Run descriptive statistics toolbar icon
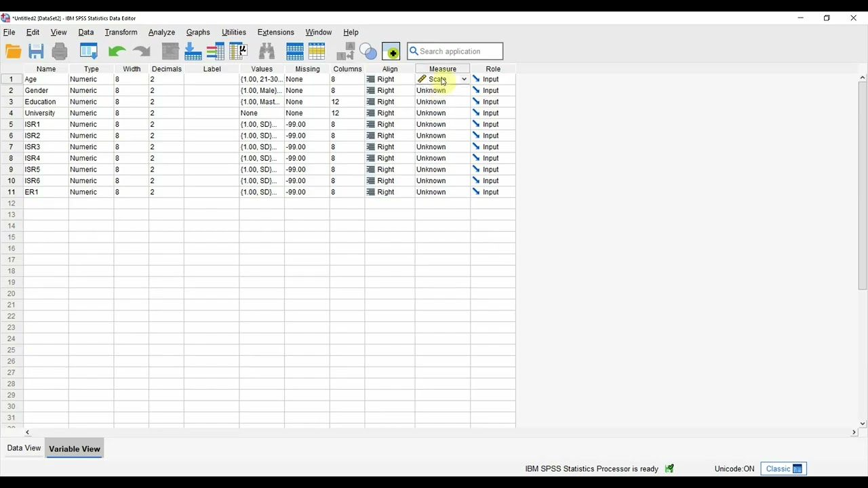 [x=238, y=52]
